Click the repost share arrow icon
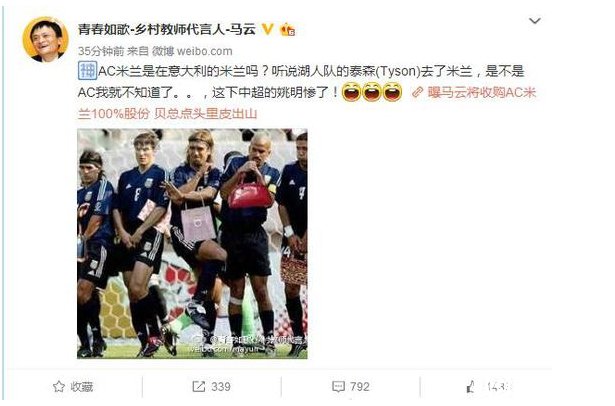This screenshot has height=406, width=615. coord(198,387)
